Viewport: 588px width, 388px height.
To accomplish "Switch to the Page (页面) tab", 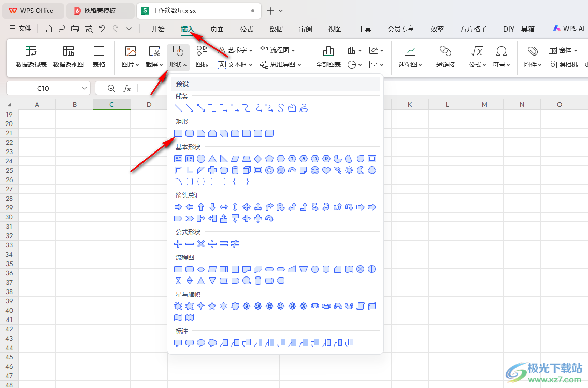I will click(217, 29).
